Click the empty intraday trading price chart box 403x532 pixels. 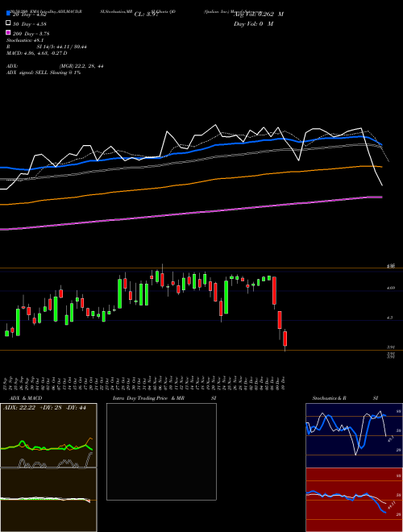[161, 451]
